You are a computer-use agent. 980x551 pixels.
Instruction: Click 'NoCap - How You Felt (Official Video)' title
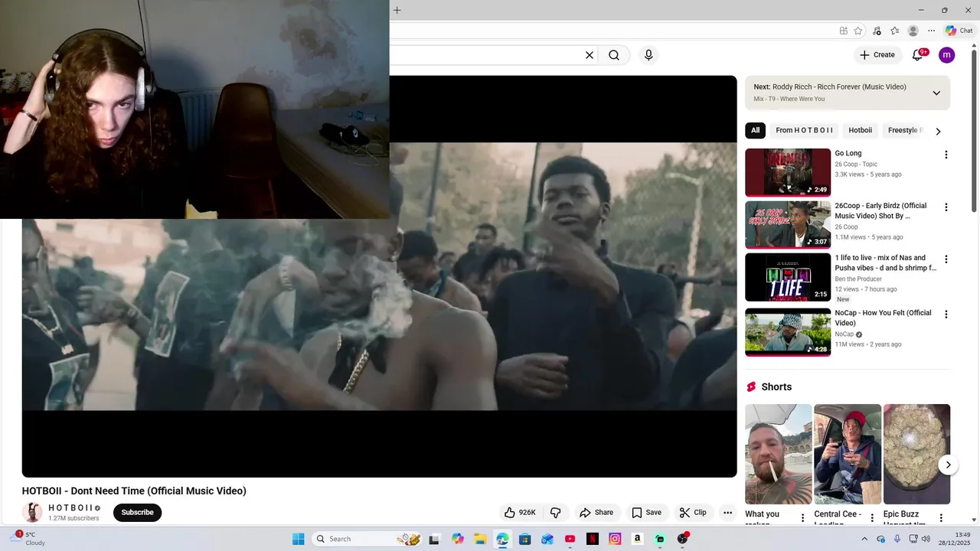[x=883, y=318]
